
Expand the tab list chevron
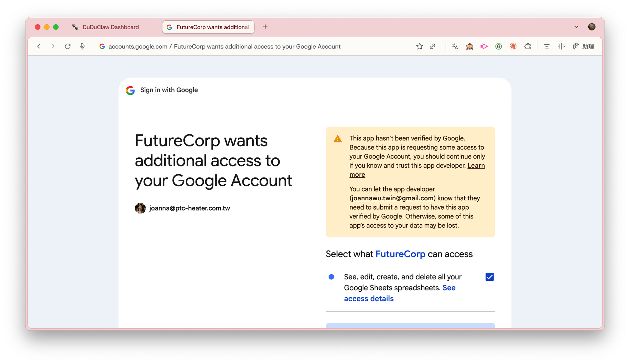[576, 27]
